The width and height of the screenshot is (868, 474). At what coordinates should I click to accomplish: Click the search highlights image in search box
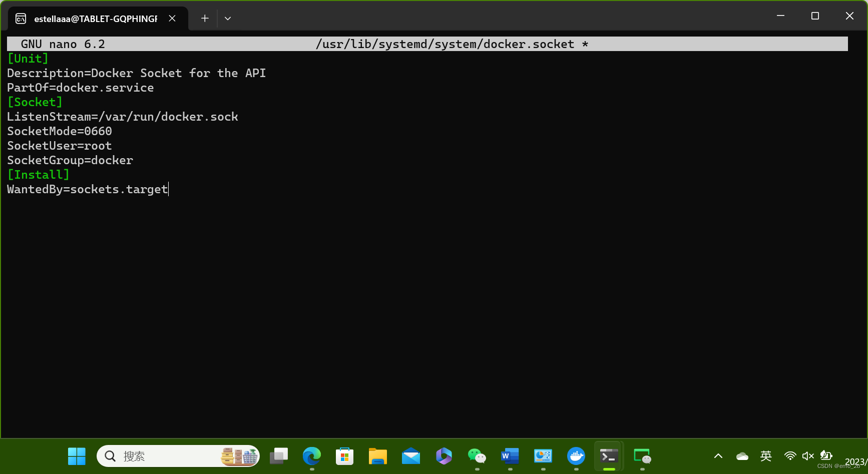pyautogui.click(x=240, y=456)
